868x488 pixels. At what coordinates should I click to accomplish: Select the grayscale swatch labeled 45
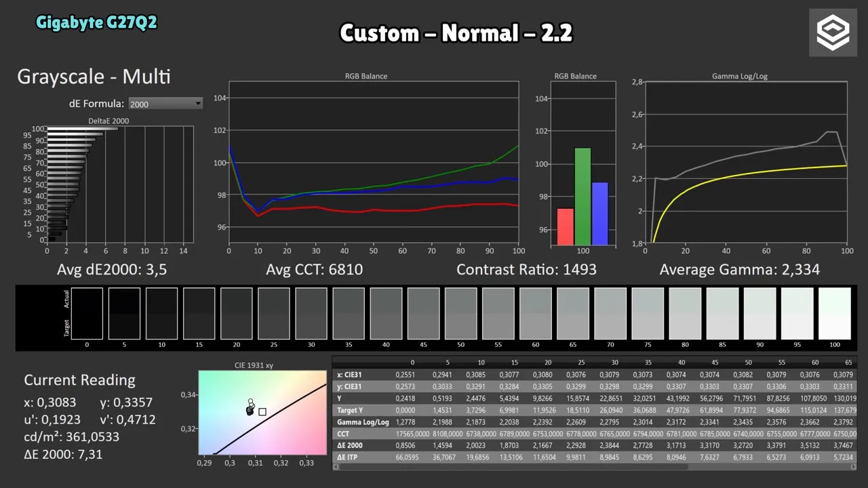423,313
